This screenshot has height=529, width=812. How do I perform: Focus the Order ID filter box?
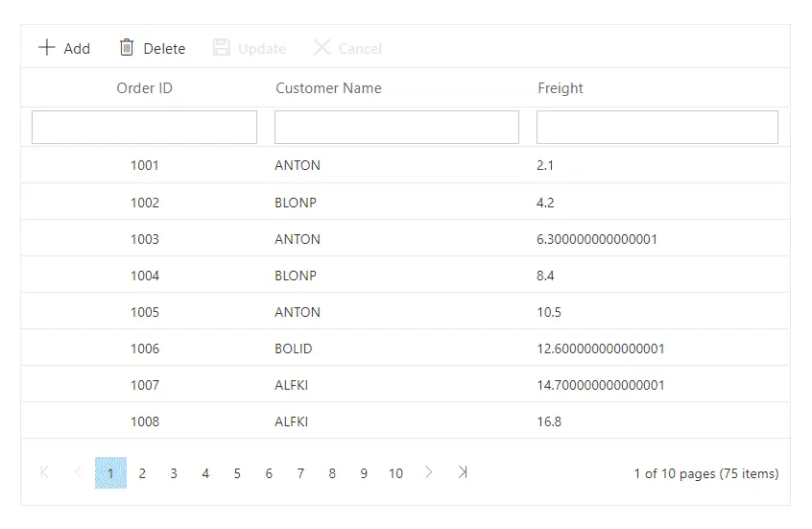[145, 127]
